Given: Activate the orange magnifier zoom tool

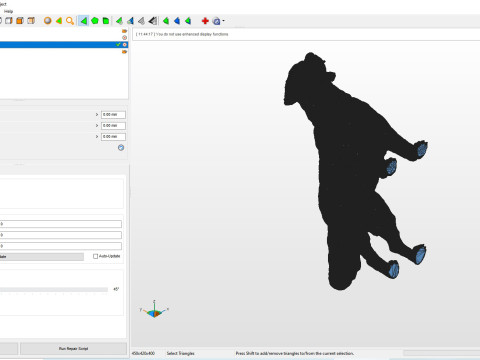Looking at the screenshot, I should point(70,21).
